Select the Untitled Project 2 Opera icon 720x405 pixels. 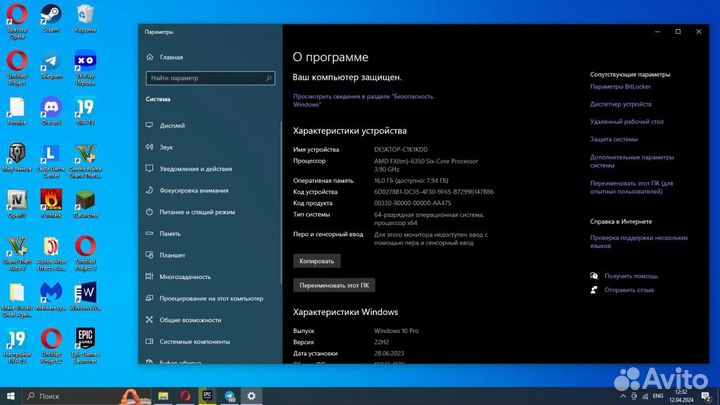(x=51, y=346)
